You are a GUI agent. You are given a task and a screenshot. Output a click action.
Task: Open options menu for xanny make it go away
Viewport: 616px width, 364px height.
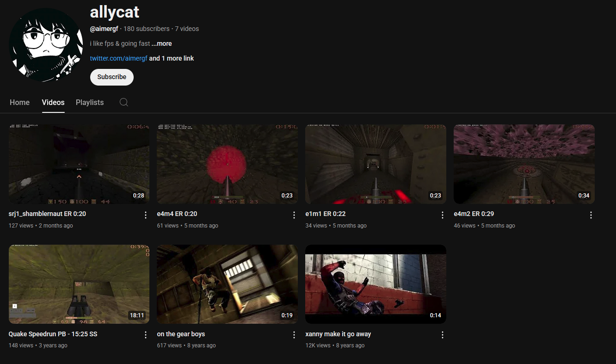tap(443, 335)
